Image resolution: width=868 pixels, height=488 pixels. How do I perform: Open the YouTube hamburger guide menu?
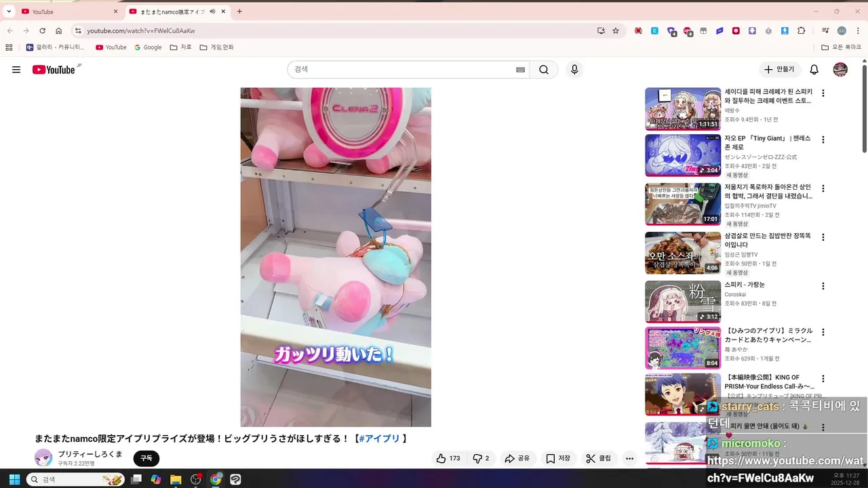(16, 70)
